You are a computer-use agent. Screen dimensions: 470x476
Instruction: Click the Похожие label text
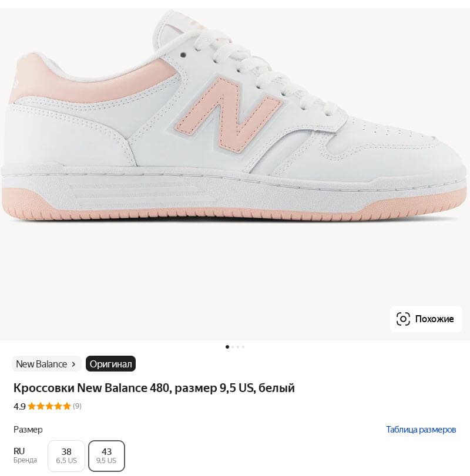point(434,319)
